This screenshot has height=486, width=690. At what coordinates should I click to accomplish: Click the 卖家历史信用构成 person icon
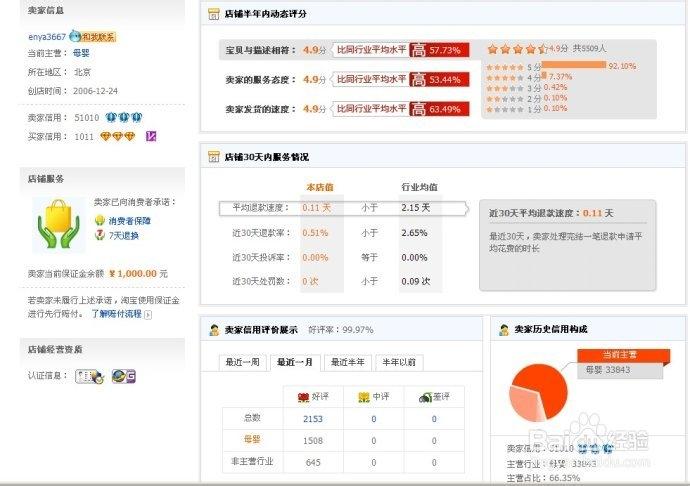click(504, 329)
